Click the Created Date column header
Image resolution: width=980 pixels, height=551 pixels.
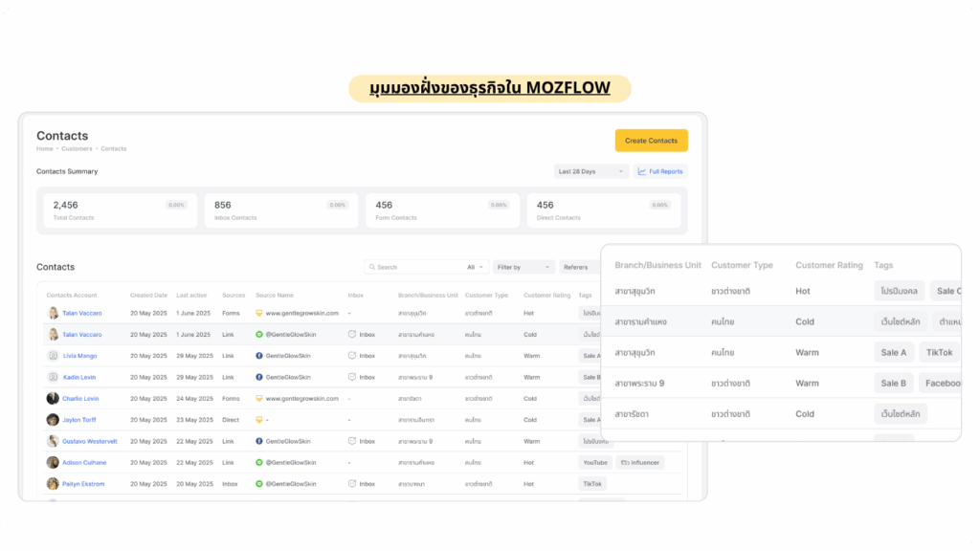(148, 295)
